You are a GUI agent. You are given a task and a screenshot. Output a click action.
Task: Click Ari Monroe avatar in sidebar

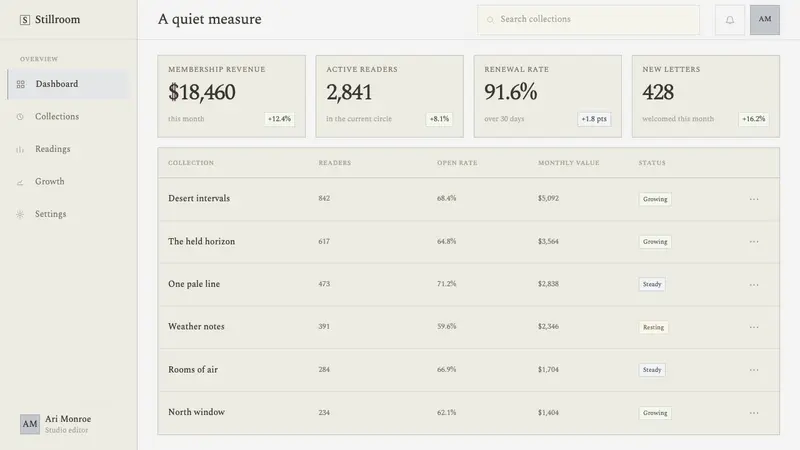pyautogui.click(x=30, y=424)
